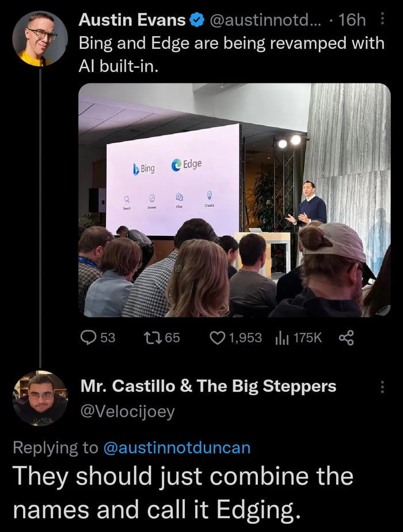Open the @austinnotduncan mention link
The height and width of the screenshot is (532, 403).
pyautogui.click(x=176, y=448)
